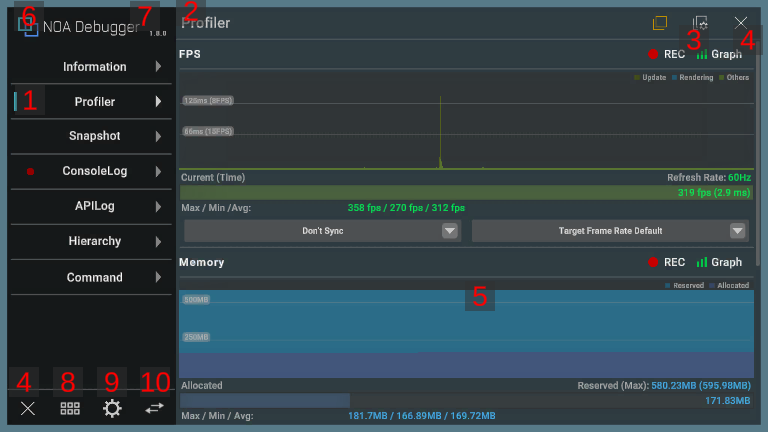
Task: Expand the Command row arrow
Action: (x=158, y=277)
